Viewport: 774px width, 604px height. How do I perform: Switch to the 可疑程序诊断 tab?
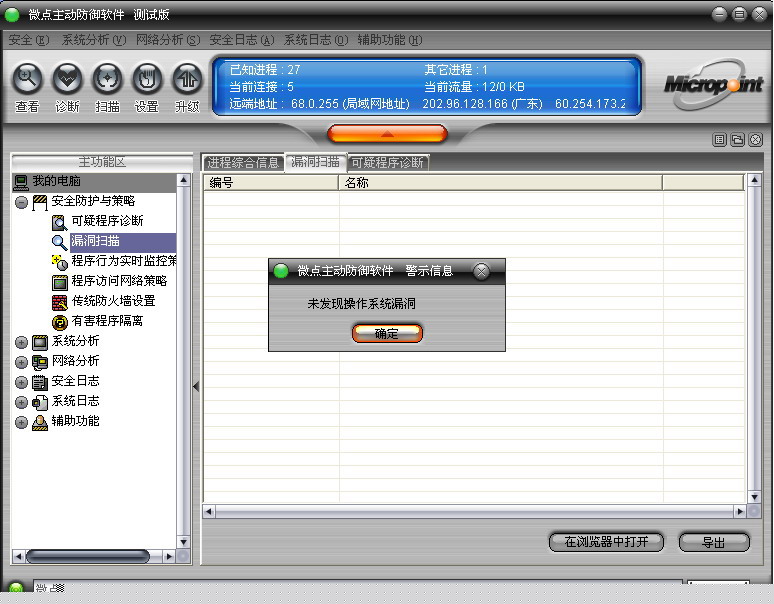click(388, 162)
